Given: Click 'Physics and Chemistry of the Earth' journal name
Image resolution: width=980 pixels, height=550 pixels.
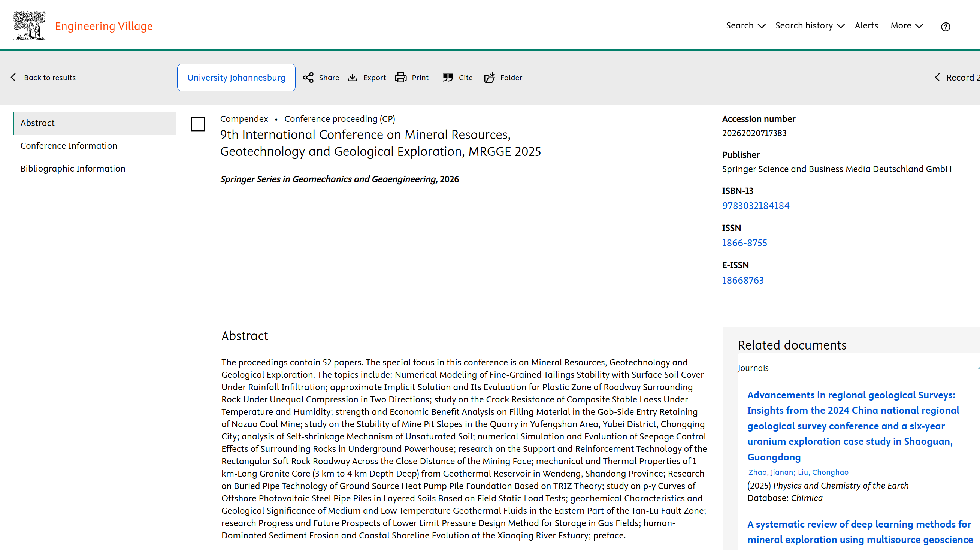Looking at the screenshot, I should (841, 486).
